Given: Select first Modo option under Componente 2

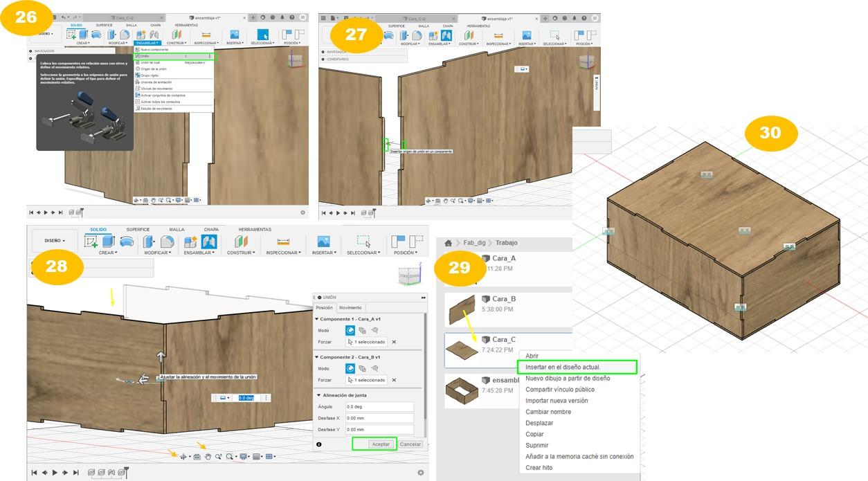Looking at the screenshot, I should [350, 368].
